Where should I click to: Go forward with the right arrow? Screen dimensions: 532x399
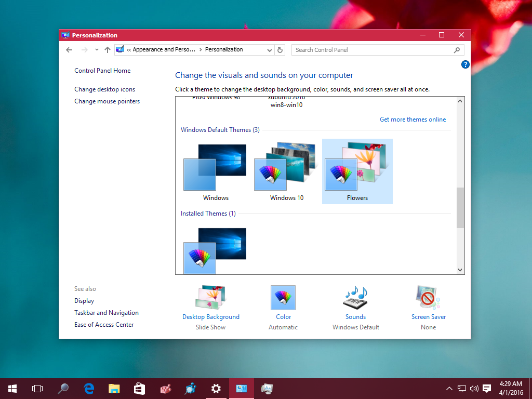[85, 50]
